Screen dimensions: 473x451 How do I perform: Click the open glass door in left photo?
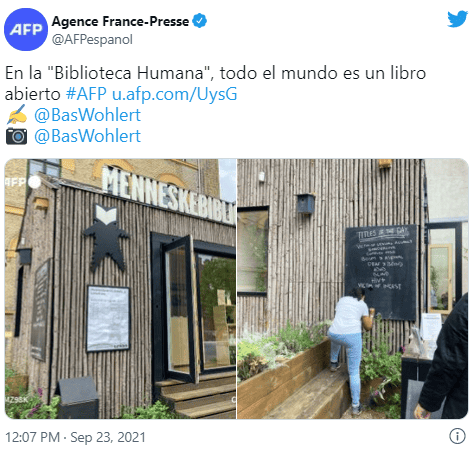coord(181,309)
